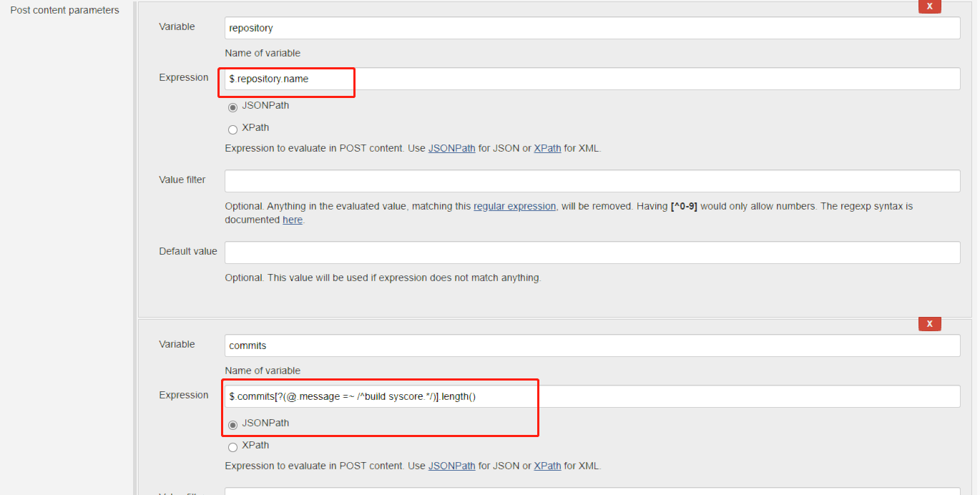Image resolution: width=980 pixels, height=495 pixels.
Task: Open JSONPath link in repository help text
Action: (x=451, y=149)
